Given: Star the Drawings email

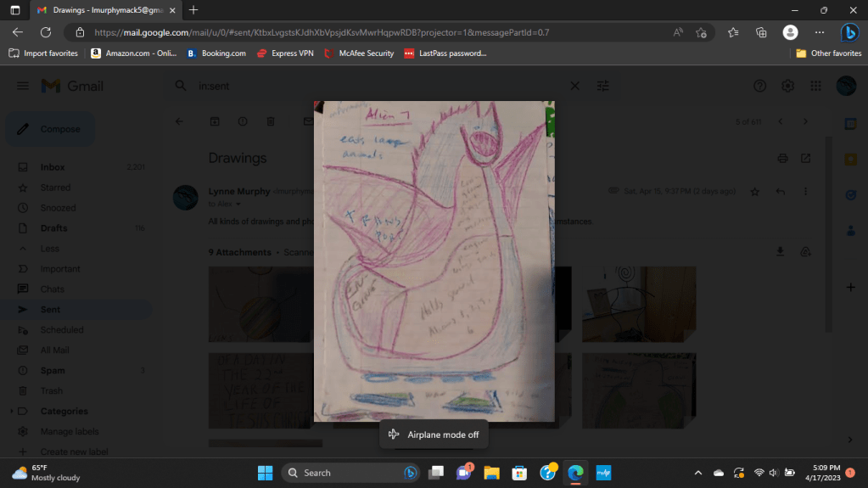Looking at the screenshot, I should tap(754, 192).
